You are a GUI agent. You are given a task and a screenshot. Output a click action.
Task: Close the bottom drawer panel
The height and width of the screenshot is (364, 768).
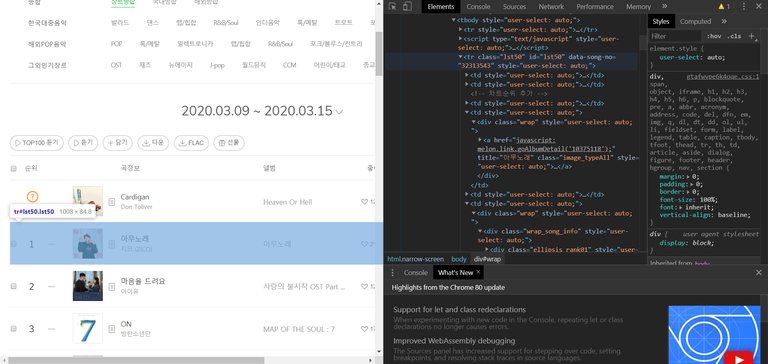point(759,272)
